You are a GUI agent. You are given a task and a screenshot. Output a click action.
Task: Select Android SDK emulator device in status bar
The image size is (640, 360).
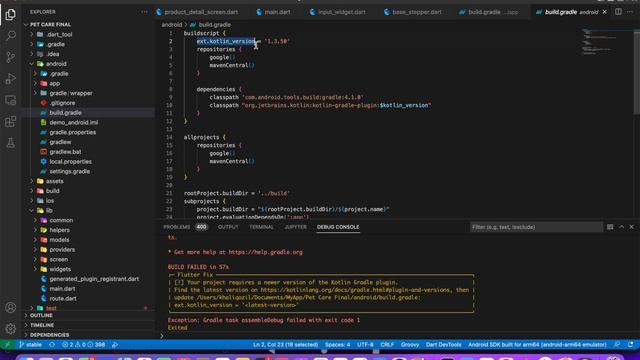537,344
